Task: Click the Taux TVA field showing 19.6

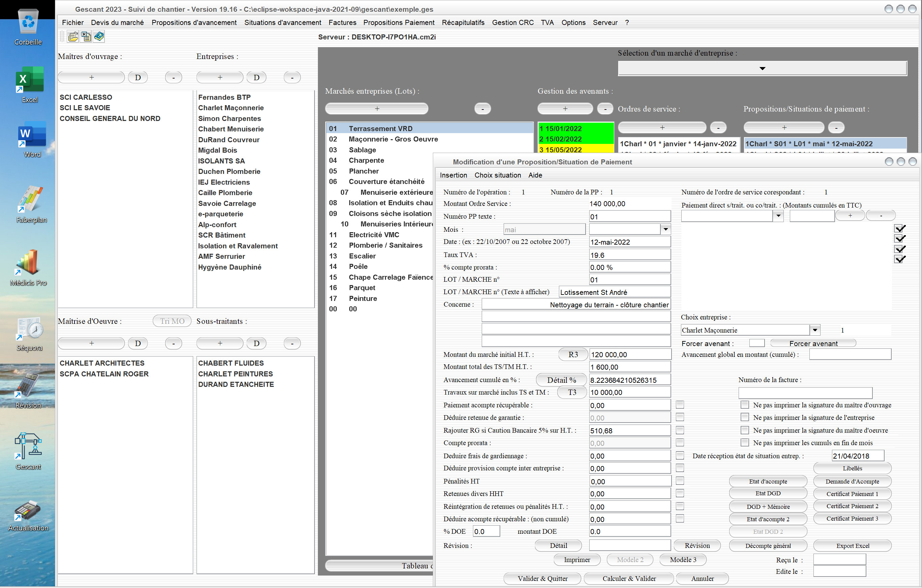Action: pos(630,255)
